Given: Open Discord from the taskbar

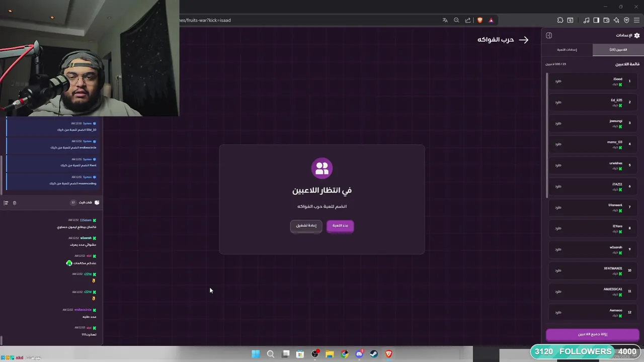Looking at the screenshot, I should (359, 354).
